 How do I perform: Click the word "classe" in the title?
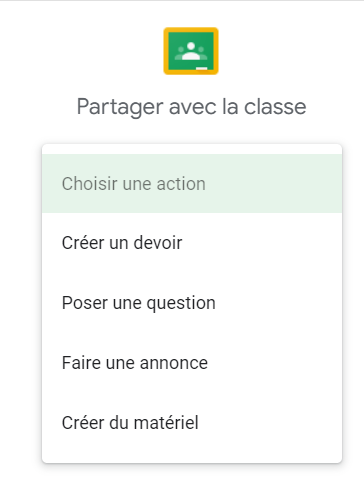tap(275, 107)
